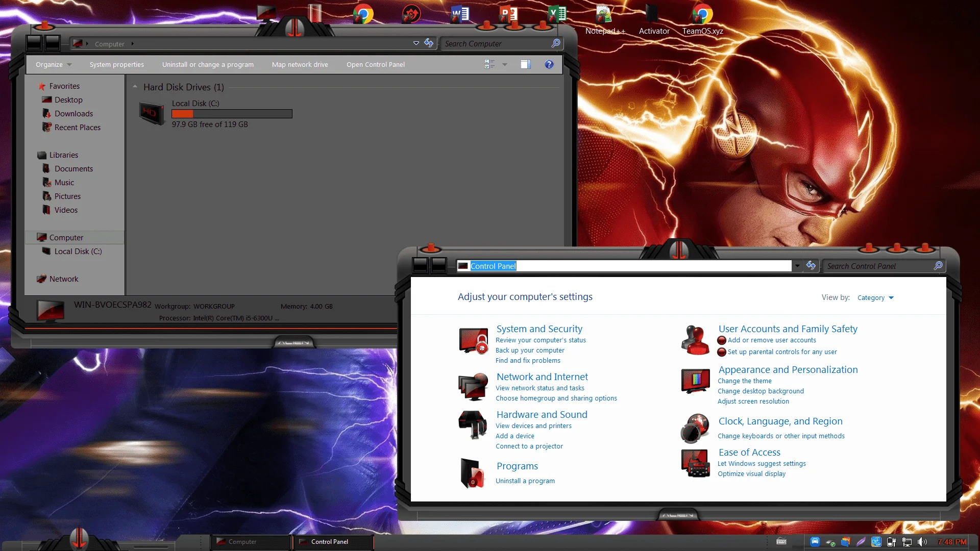Select Recent Places in Favorites
980x551 pixels.
point(78,127)
